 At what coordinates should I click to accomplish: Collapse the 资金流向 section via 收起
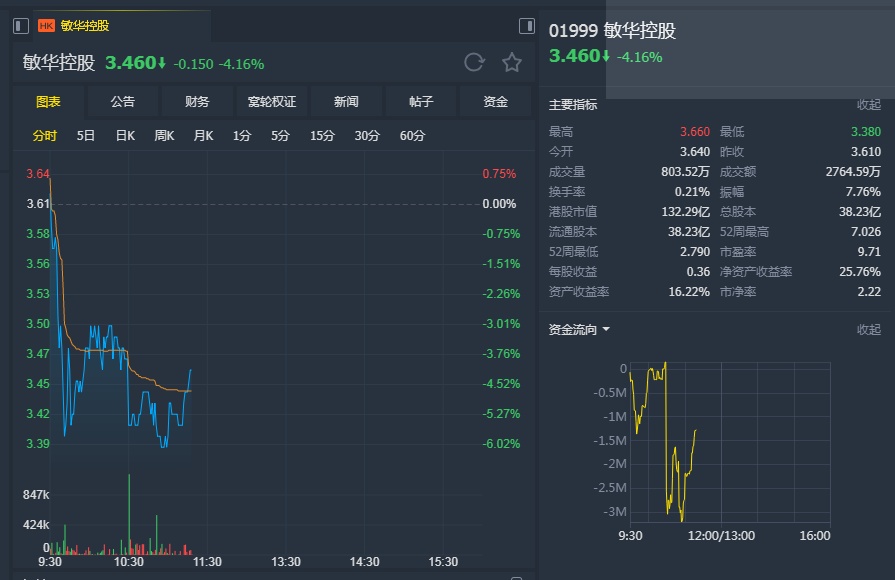pyautogui.click(x=868, y=329)
